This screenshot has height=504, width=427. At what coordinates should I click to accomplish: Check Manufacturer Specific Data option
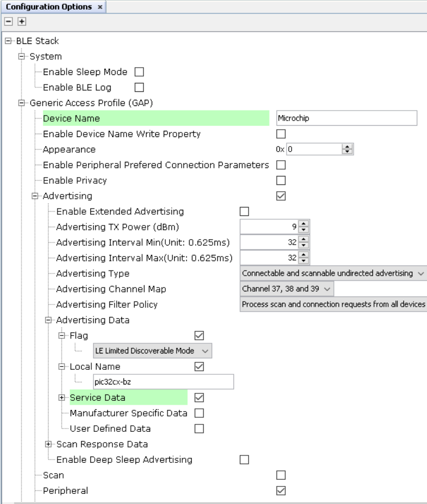click(199, 413)
